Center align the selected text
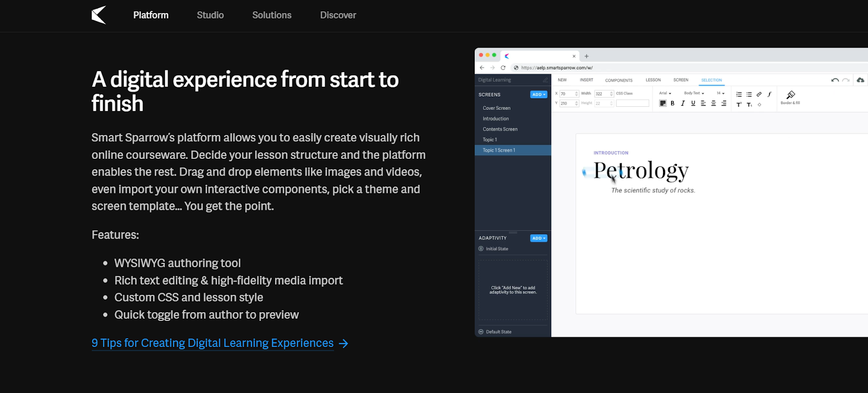The image size is (868, 393). click(713, 103)
